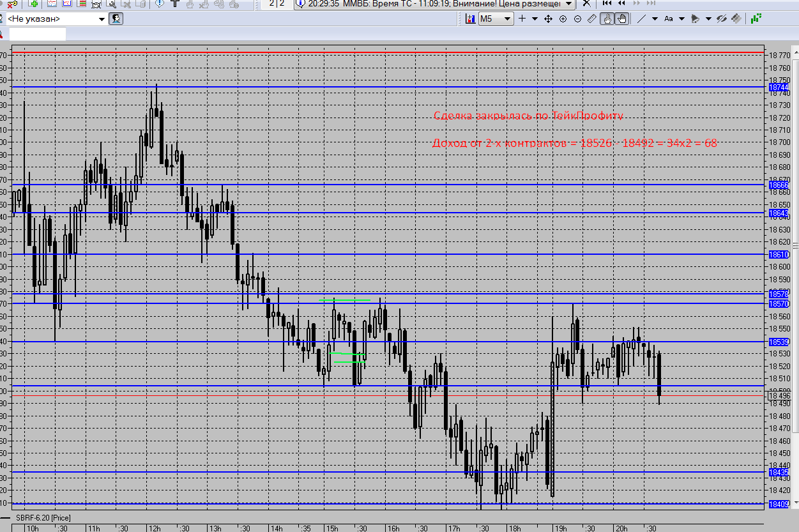Click the info icon before 20:29:35 message

tap(300, 4)
